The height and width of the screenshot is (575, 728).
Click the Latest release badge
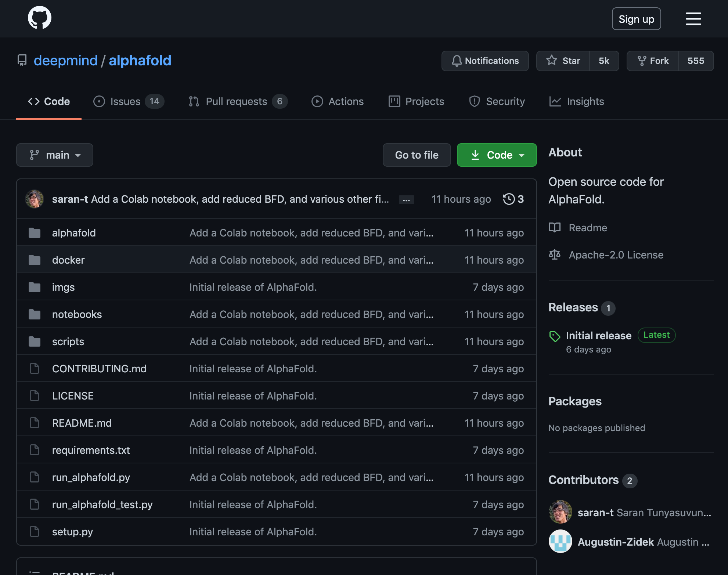pos(656,335)
